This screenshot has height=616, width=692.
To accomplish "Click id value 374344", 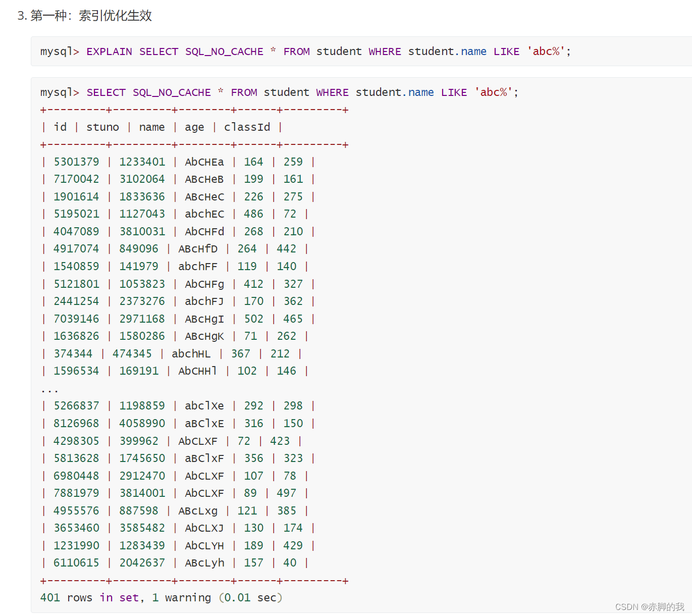I will pos(73,354).
